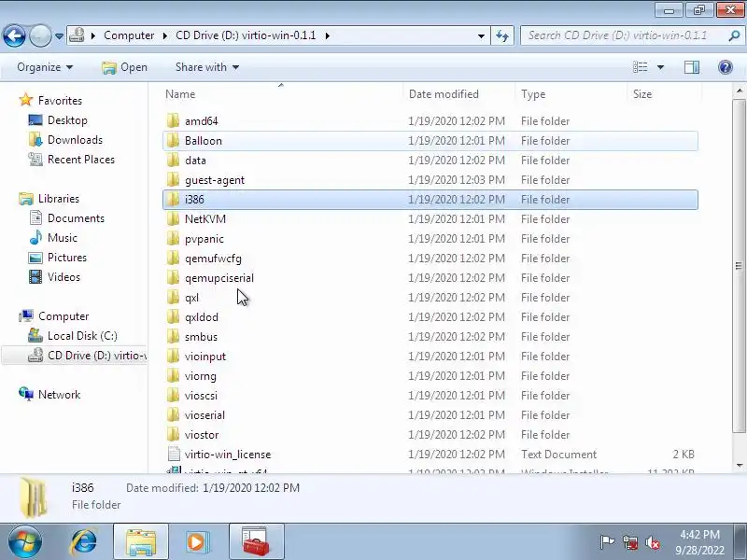The image size is (747, 560).
Task: Click the smbus folder icon
Action: (174, 336)
